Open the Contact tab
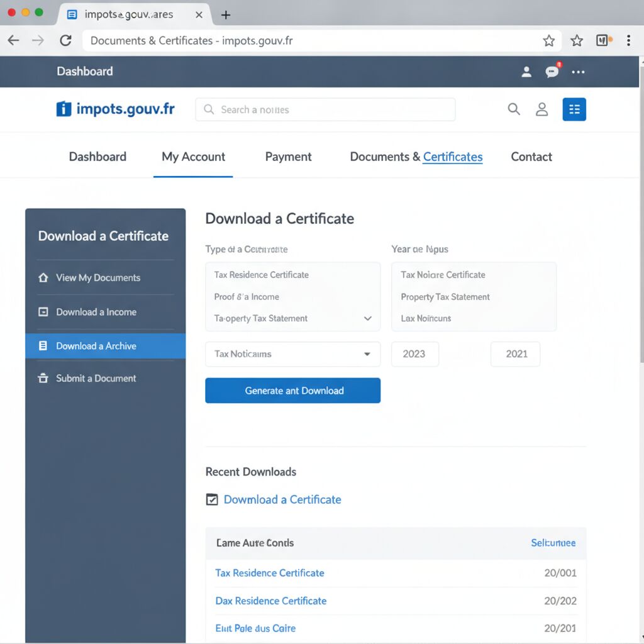644x644 pixels. coord(531,157)
